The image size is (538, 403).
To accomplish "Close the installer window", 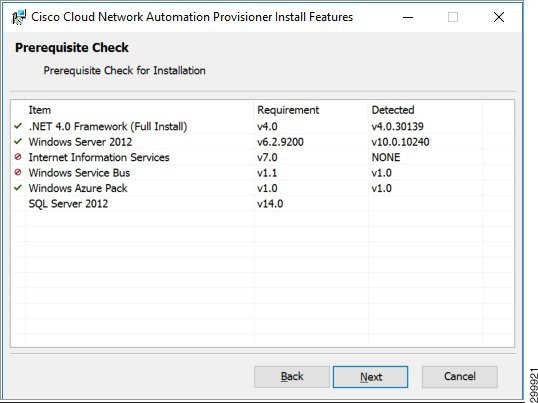I will (x=499, y=17).
